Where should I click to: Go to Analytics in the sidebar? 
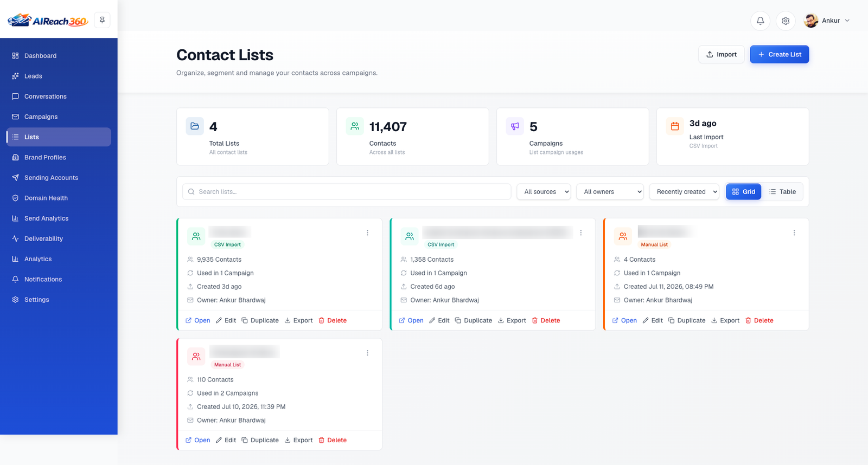tap(59, 259)
